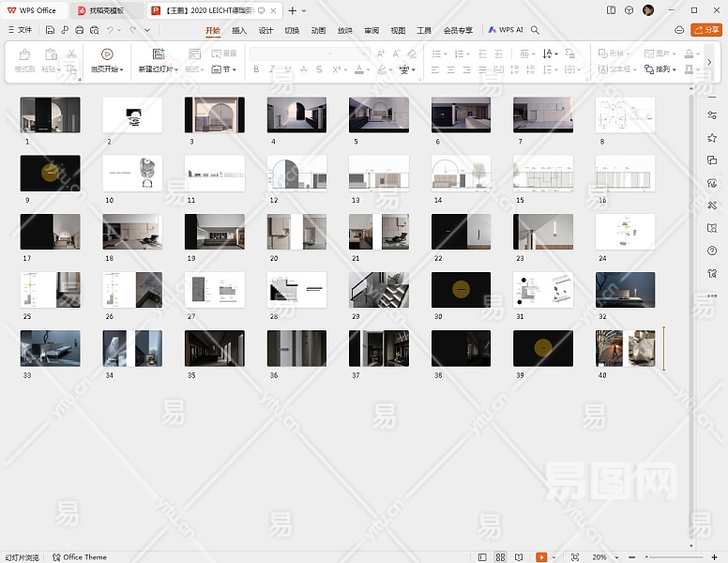
Task: Select slide thumbnail number 30
Action: [x=461, y=290]
